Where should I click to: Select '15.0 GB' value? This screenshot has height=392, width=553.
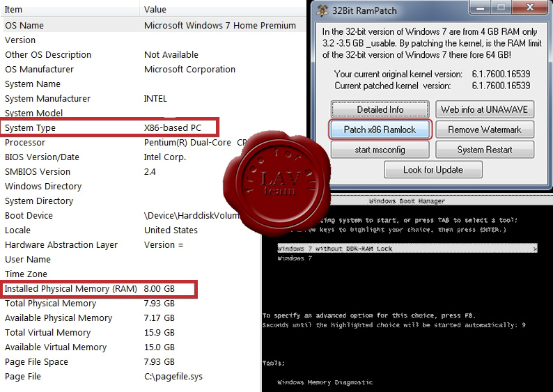[x=159, y=347]
